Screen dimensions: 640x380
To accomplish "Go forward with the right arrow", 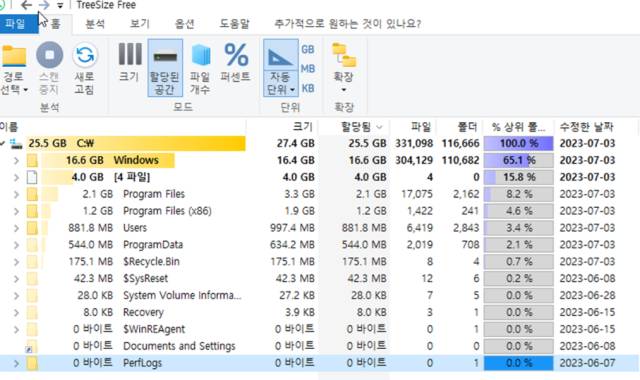I will 43,5.
